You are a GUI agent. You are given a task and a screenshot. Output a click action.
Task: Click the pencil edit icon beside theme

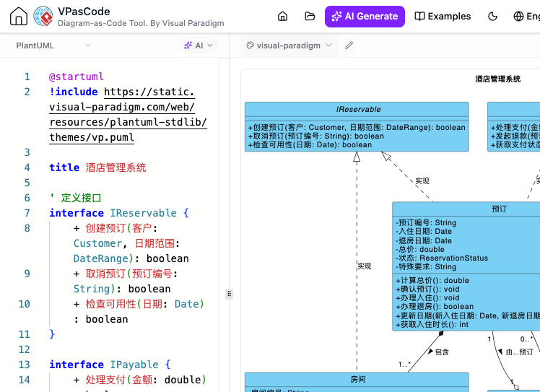point(349,45)
